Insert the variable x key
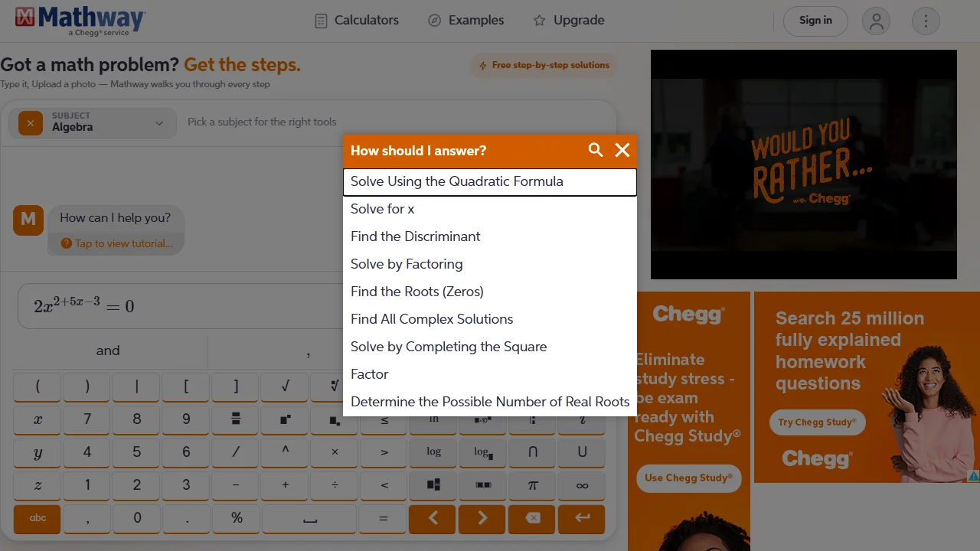Image resolution: width=980 pixels, height=551 pixels. [x=38, y=419]
